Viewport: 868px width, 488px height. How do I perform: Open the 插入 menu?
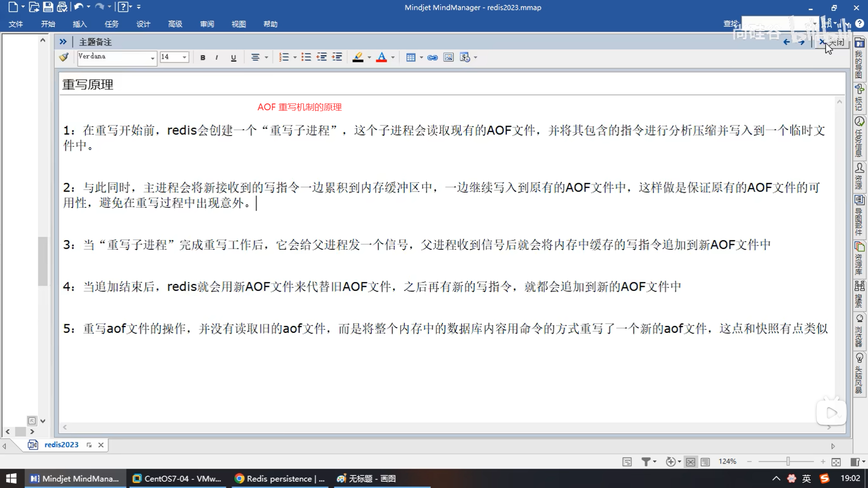tap(80, 24)
